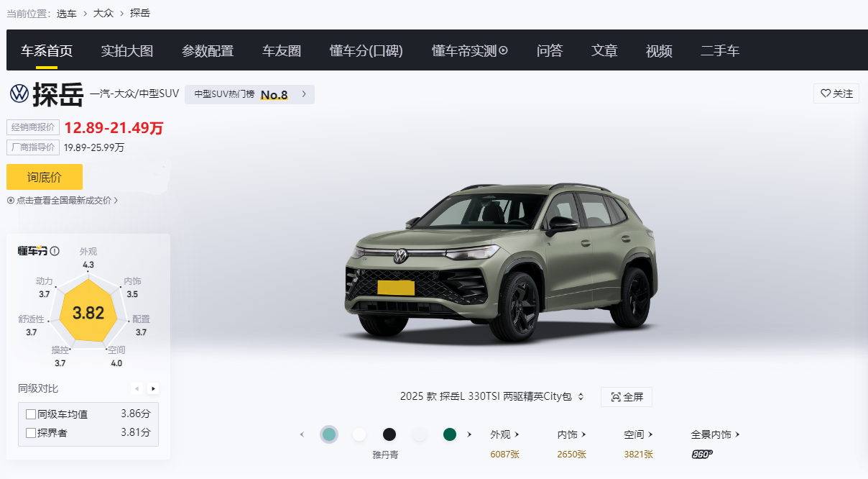
Task: Click the heart 关注 follow icon
Action: tap(826, 93)
